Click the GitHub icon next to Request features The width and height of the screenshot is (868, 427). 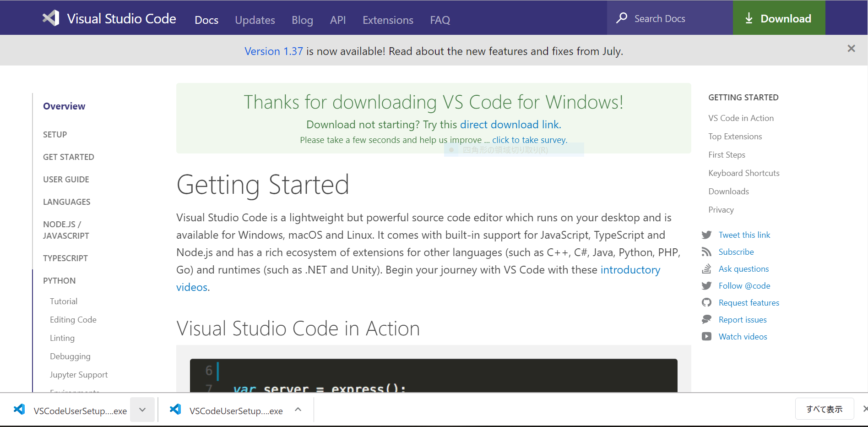click(x=706, y=303)
